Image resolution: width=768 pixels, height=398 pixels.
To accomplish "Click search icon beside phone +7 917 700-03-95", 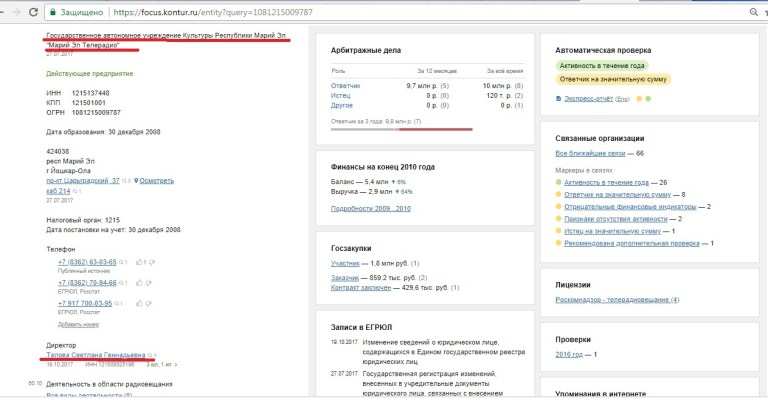I will pos(117,304).
